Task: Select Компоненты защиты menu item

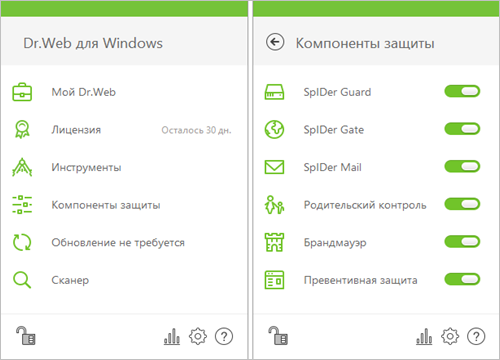Action: point(124,205)
